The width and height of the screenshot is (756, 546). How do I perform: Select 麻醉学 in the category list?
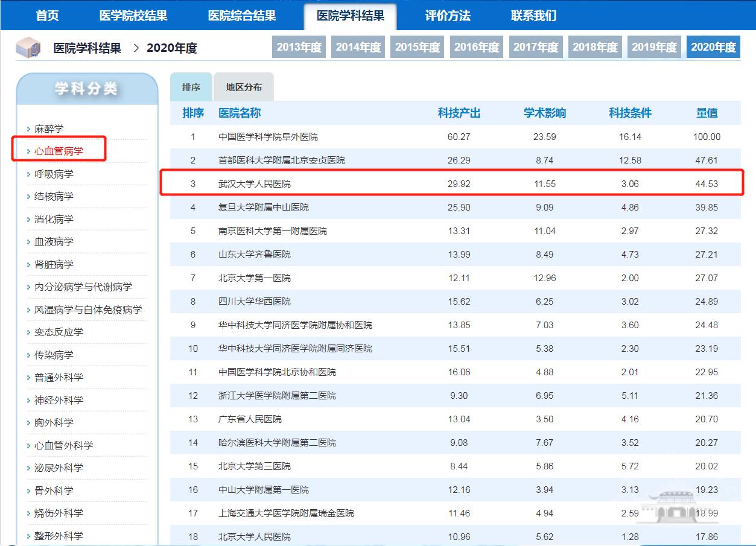click(49, 129)
